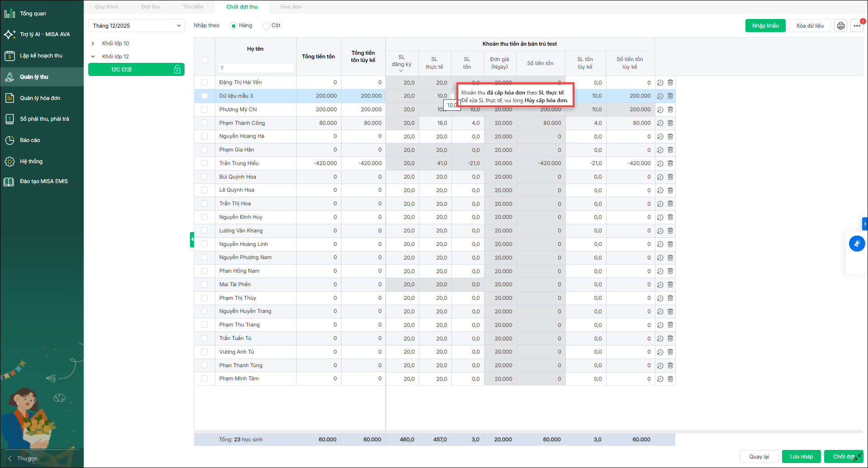Viewport: 868px width, 468px height.
Task: Open Báo cáo in the sidebar
Action: pos(30,140)
